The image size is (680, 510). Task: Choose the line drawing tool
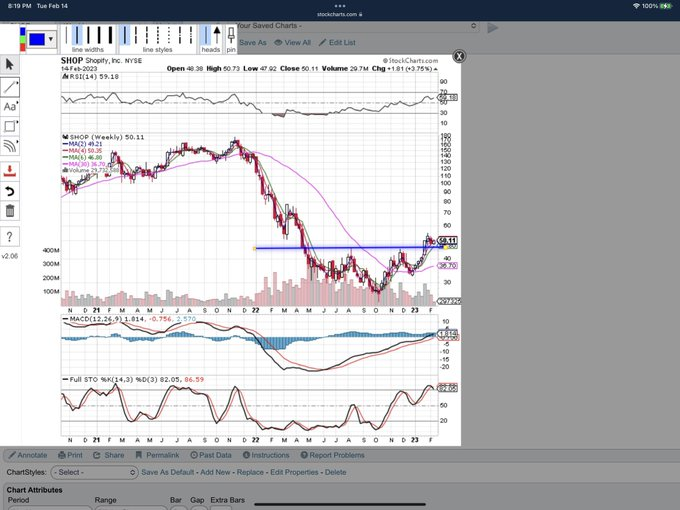click(10, 86)
